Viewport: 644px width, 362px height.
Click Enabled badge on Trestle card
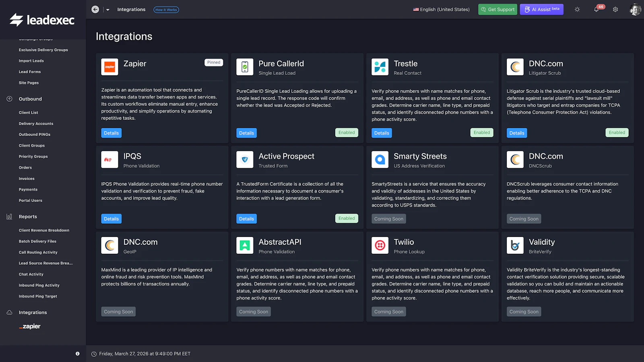click(482, 133)
